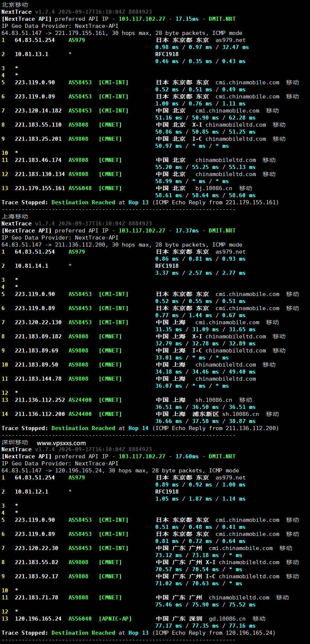Select destination IP 221.179.155.161 at hop 13
The height and width of the screenshot is (644, 310).
point(40,188)
